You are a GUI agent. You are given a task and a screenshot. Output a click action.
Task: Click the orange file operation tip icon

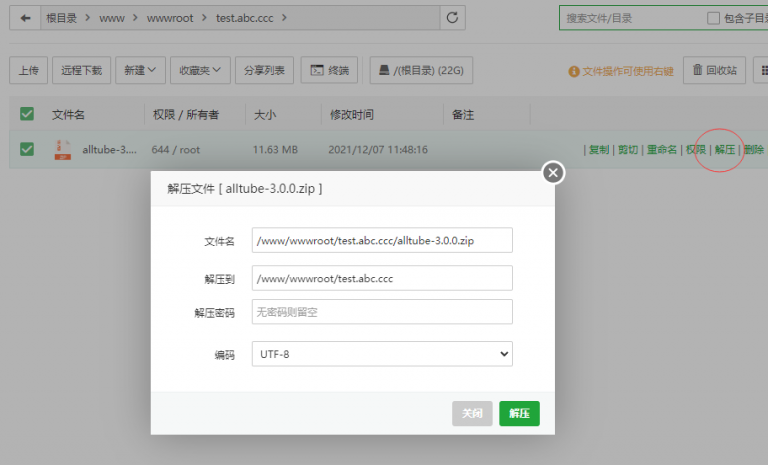pyautogui.click(x=574, y=71)
